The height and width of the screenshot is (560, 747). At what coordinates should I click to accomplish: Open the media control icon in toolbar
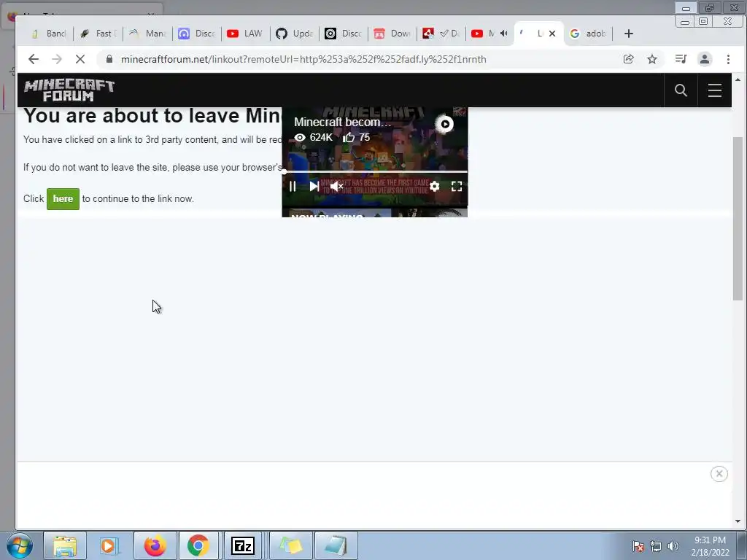[x=681, y=59]
